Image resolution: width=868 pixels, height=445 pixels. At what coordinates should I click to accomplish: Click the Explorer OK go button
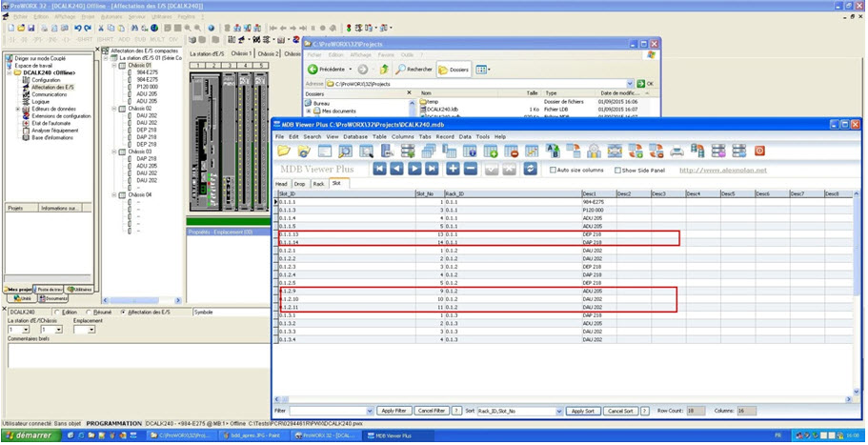tap(645, 84)
